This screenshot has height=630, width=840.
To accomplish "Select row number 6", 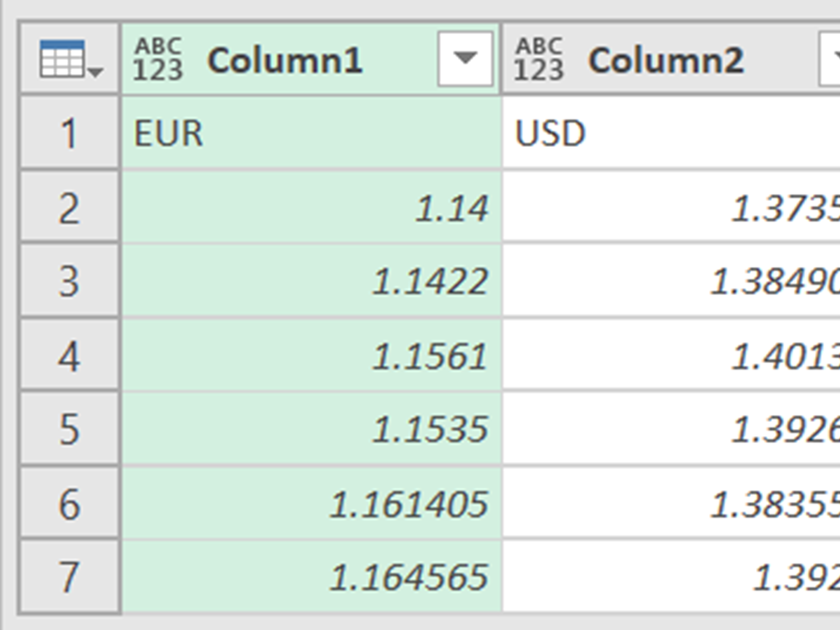I will [69, 504].
